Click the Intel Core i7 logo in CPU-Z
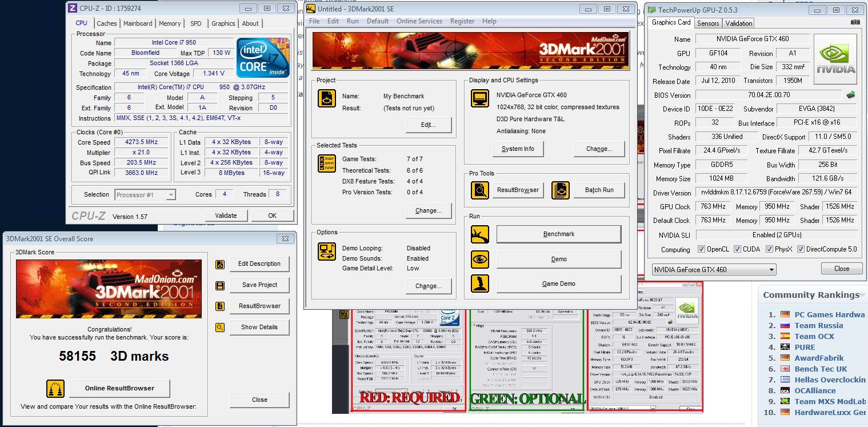Image resolution: width=868 pixels, height=427 pixels. coord(263,58)
